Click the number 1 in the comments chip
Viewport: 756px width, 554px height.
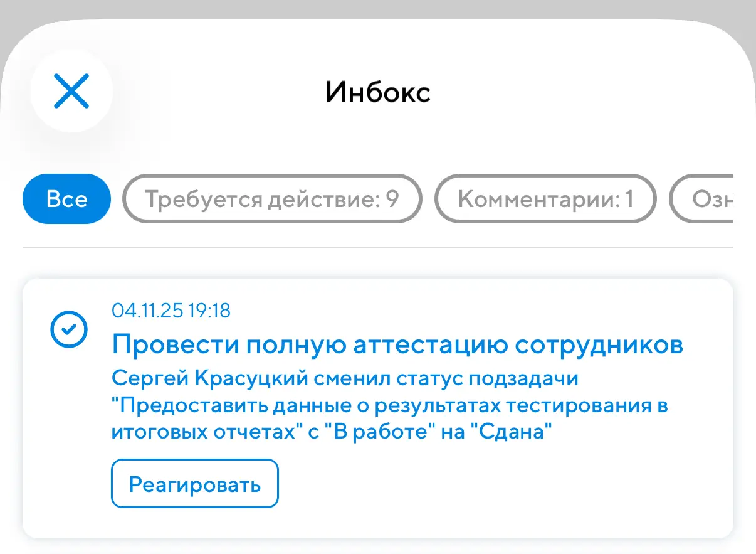point(627,200)
